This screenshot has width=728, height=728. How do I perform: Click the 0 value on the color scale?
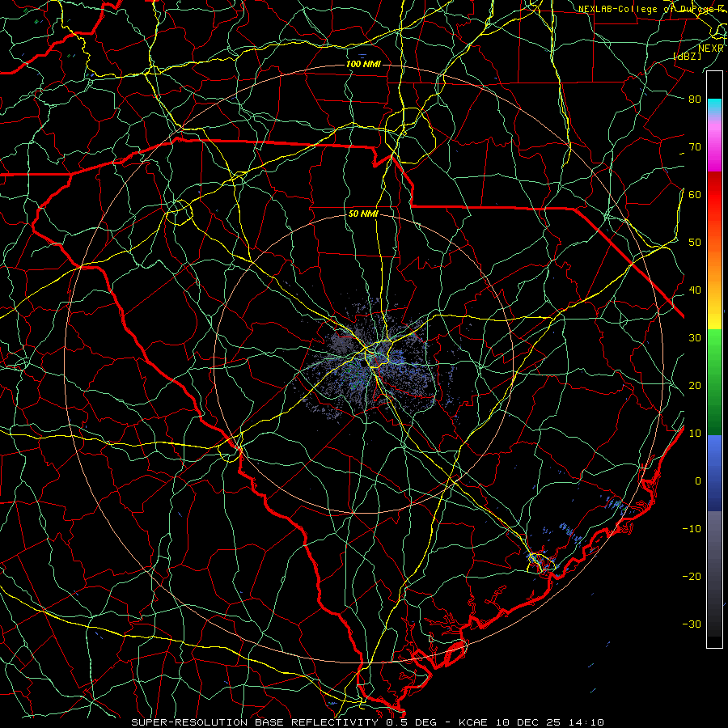[698, 481]
